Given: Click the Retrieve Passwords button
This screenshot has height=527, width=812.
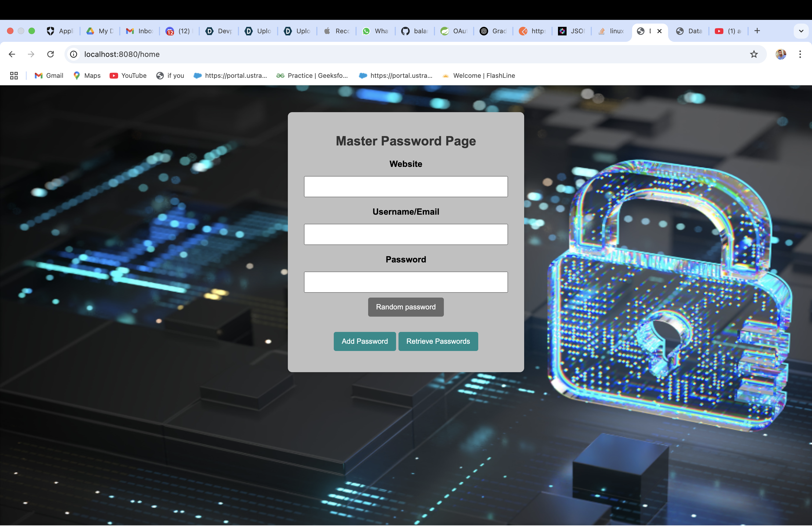Looking at the screenshot, I should coord(438,341).
